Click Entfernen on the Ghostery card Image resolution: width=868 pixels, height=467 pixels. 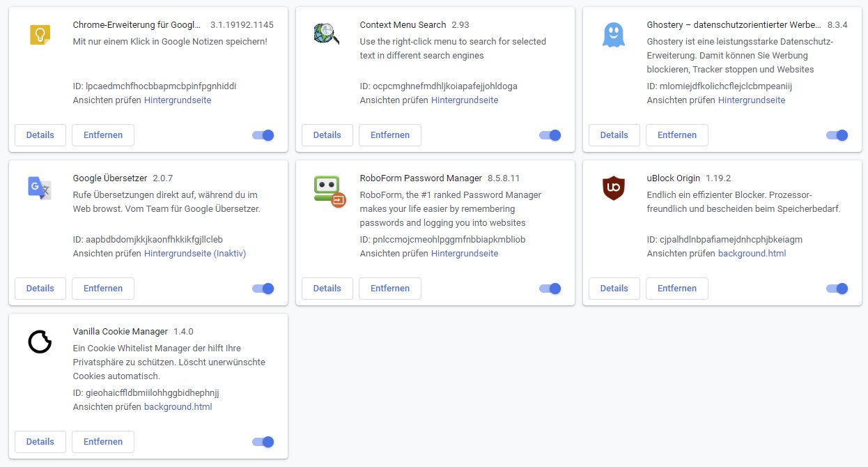click(677, 135)
